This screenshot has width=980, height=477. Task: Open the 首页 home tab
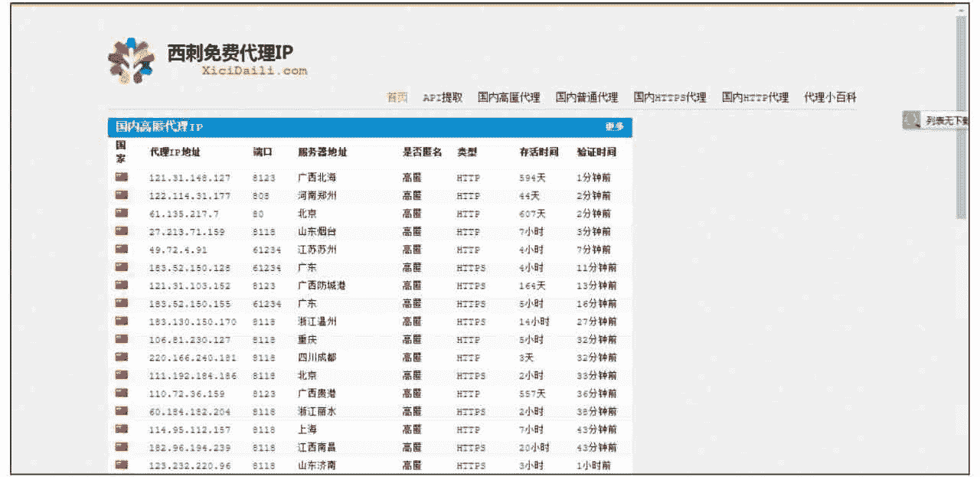[397, 97]
